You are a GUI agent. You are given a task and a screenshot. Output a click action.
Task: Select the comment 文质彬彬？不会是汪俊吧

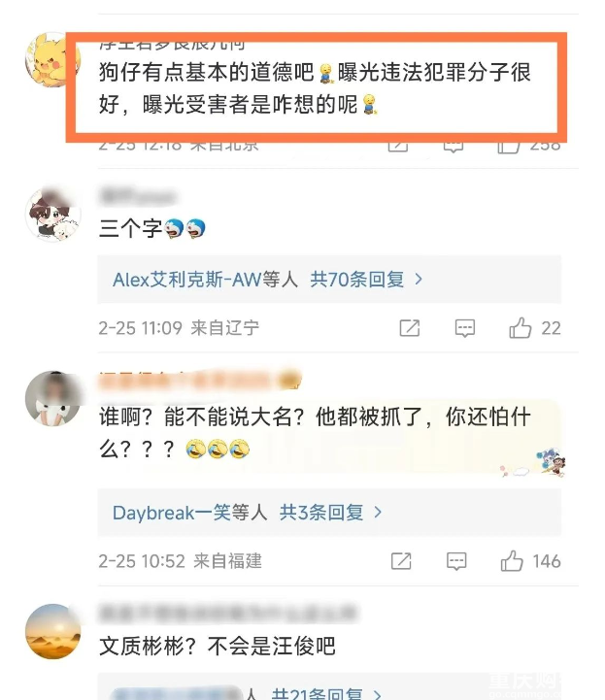tap(217, 646)
